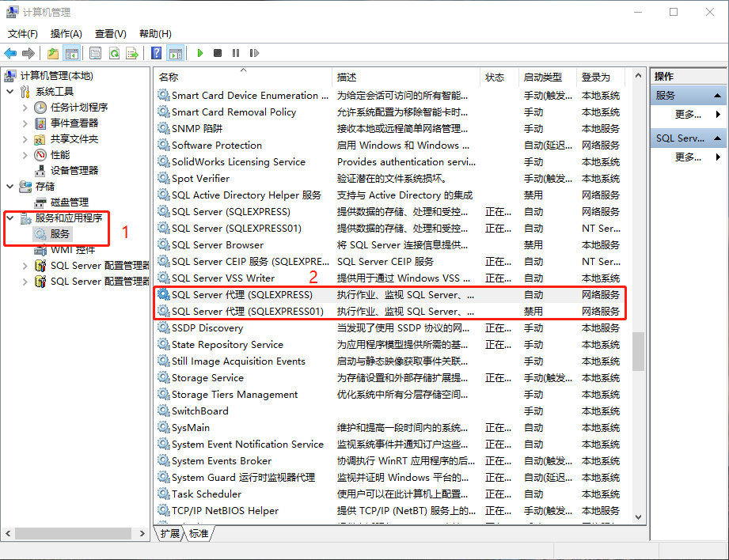Expand the 性能 node
The height and width of the screenshot is (560, 729).
pos(25,155)
